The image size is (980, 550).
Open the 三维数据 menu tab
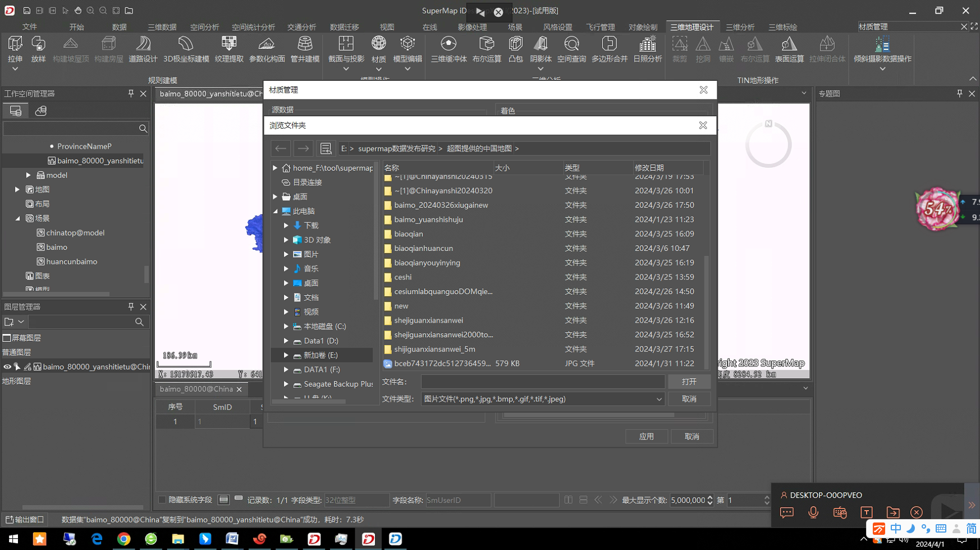tap(162, 27)
